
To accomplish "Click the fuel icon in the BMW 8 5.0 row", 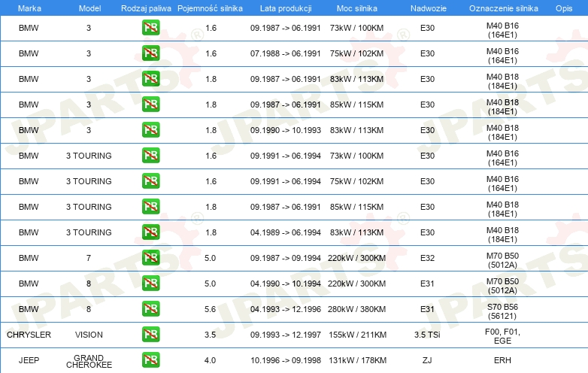I will click(150, 284).
